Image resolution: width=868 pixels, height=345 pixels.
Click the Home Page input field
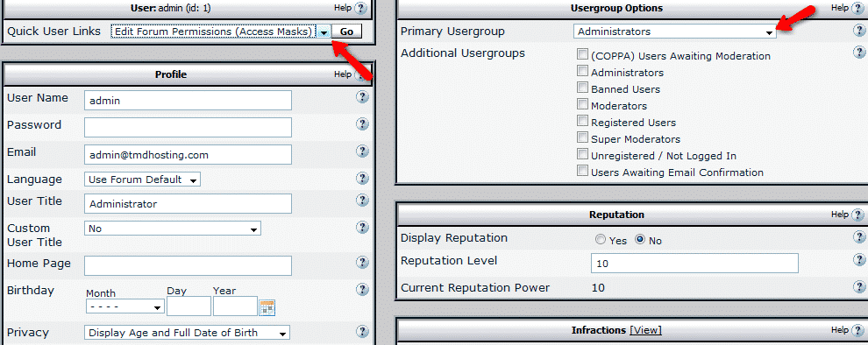(188, 265)
